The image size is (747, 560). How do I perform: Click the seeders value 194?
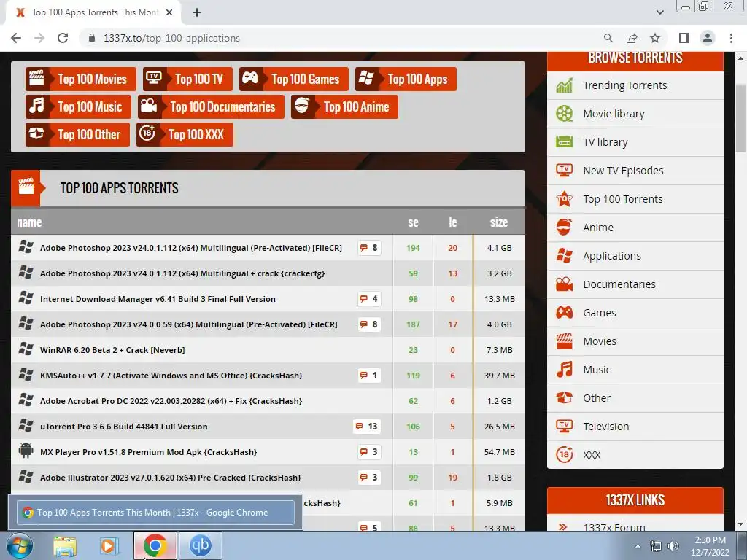pyautogui.click(x=413, y=248)
